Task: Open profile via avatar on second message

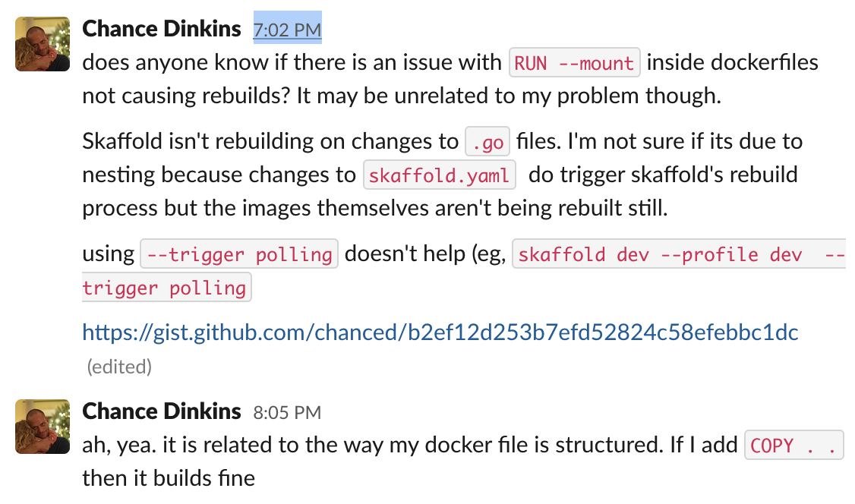Action: (42, 427)
